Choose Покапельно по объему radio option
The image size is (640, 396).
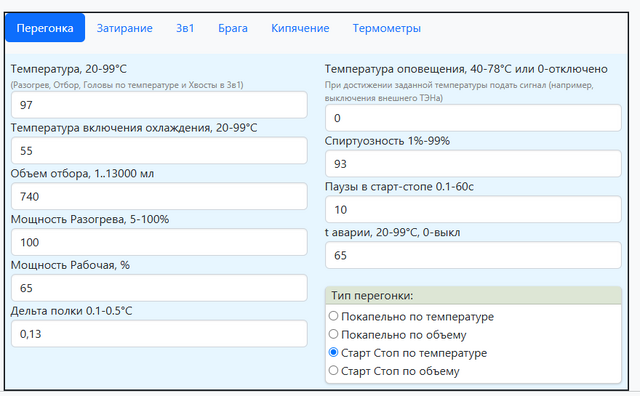click(333, 334)
